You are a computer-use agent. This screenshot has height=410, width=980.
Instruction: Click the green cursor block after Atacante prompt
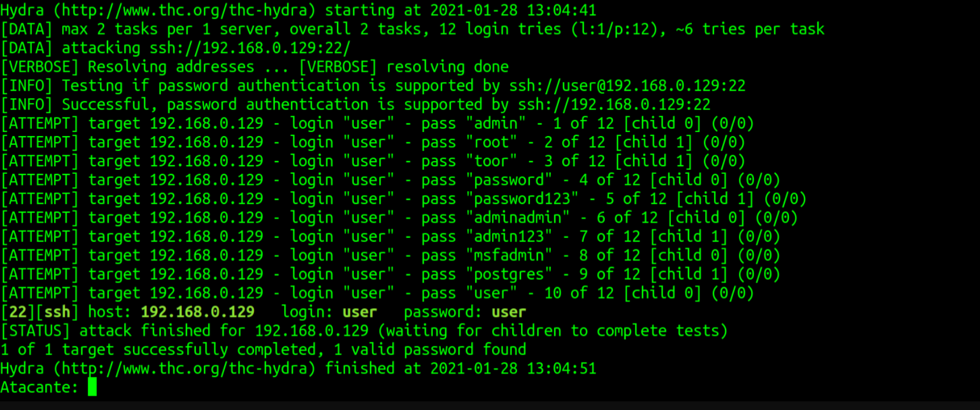tap(92, 387)
